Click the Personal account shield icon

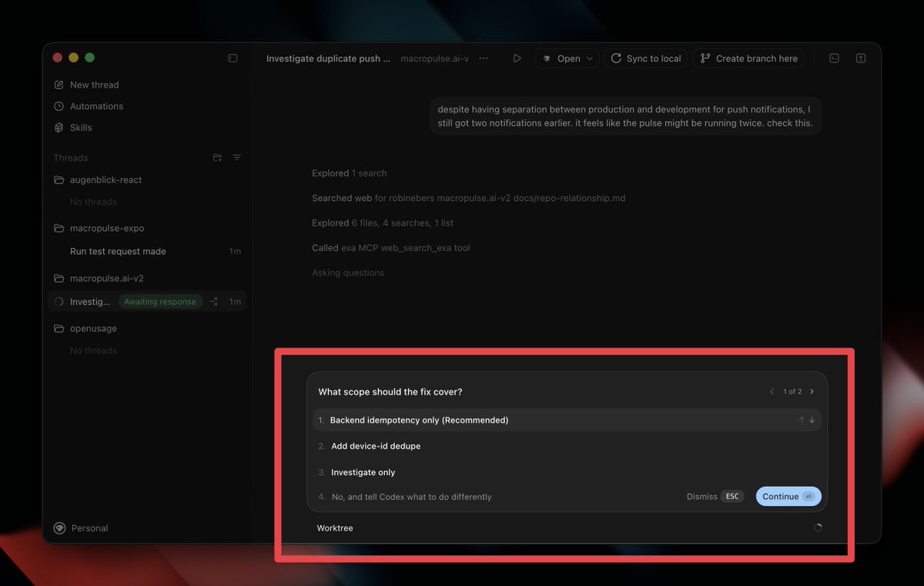click(x=59, y=528)
